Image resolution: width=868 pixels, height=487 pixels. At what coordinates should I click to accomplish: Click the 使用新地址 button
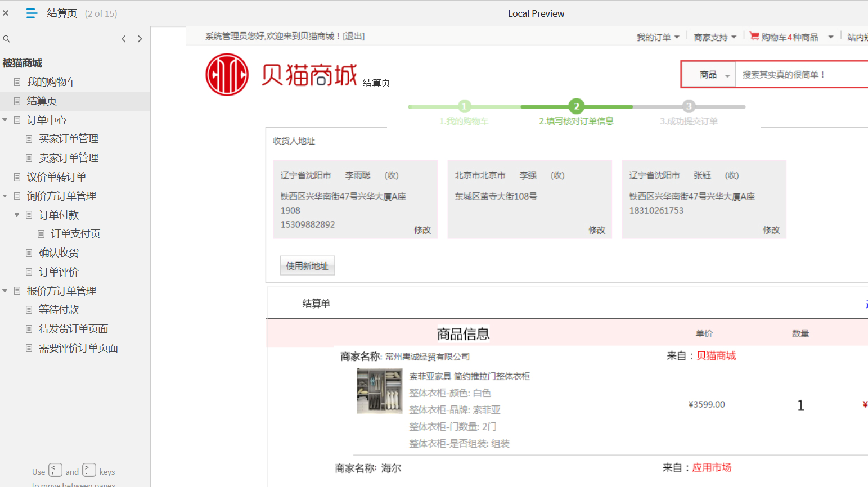[x=307, y=266]
